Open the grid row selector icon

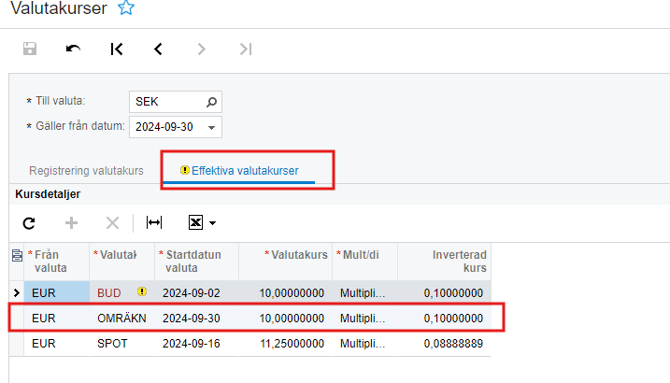click(x=17, y=255)
